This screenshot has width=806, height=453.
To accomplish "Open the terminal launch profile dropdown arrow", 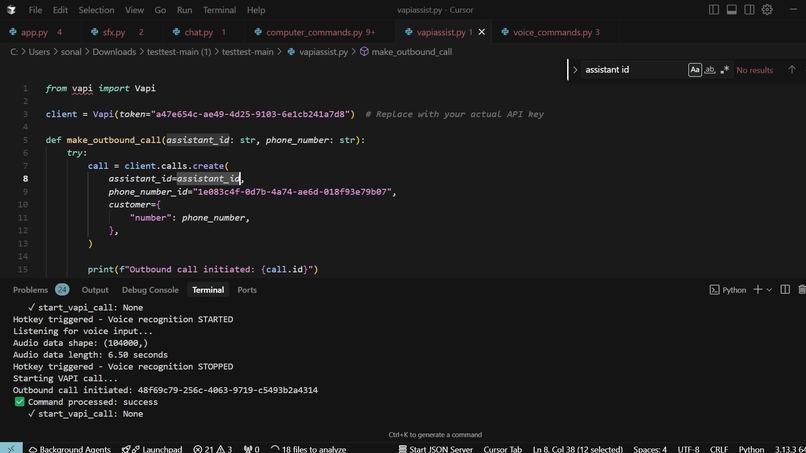I will (x=769, y=290).
